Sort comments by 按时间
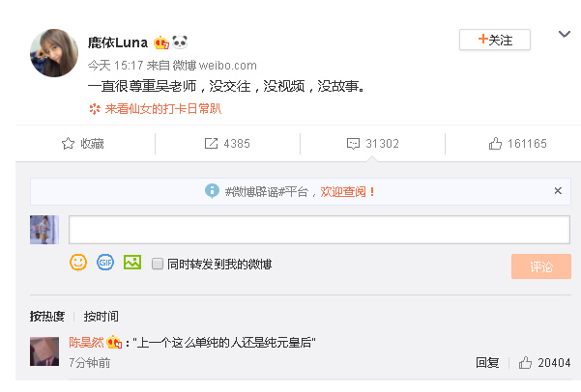The image size is (581, 392). click(102, 316)
